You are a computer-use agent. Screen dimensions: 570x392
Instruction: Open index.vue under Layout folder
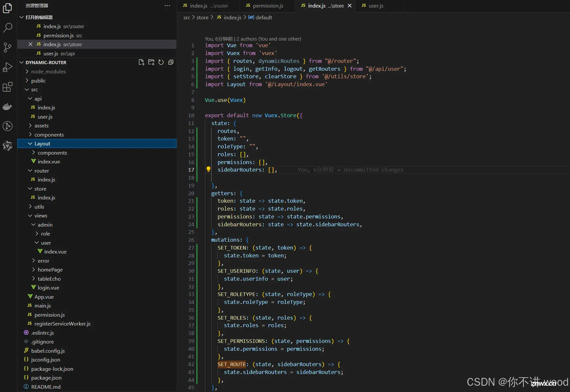click(x=97, y=161)
